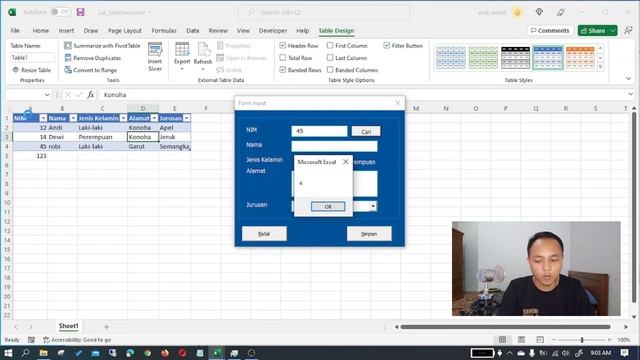Collapse the ribbon with the chevron
Viewport: 640px width, 360px height.
click(x=629, y=78)
